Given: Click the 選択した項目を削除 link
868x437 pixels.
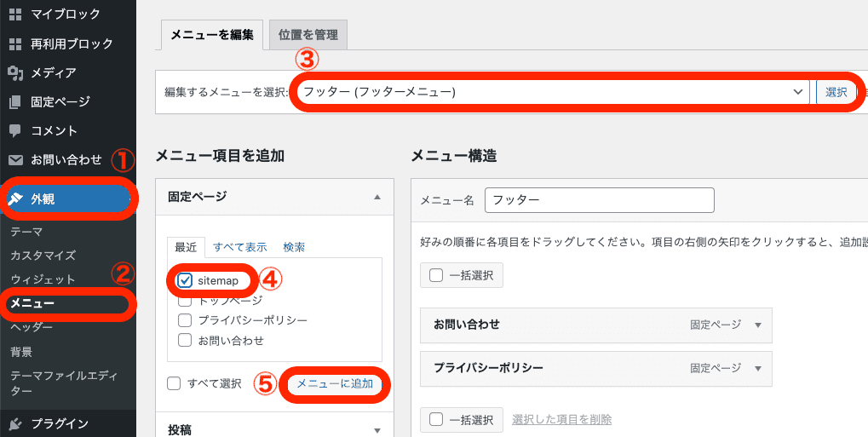Looking at the screenshot, I should pyautogui.click(x=562, y=419).
